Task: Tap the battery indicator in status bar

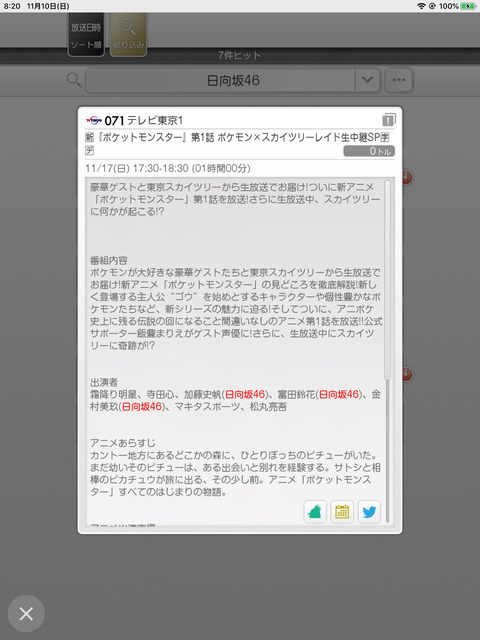Action: pos(467,6)
